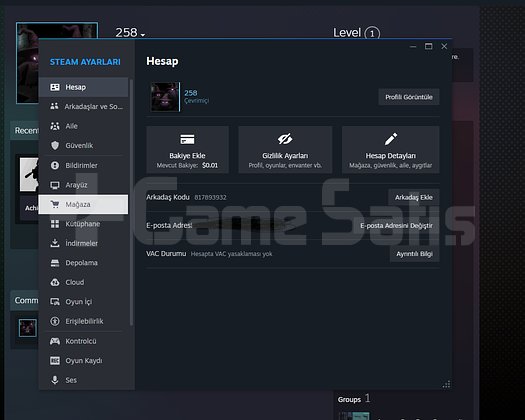
Task: Select the Mağaza cart icon
Action: (55, 204)
